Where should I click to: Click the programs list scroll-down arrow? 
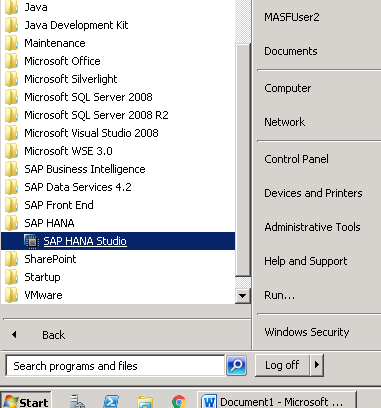(x=243, y=296)
